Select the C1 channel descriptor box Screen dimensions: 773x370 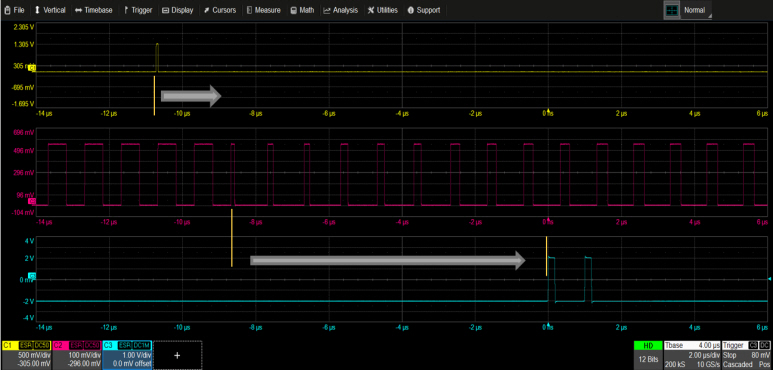26,355
